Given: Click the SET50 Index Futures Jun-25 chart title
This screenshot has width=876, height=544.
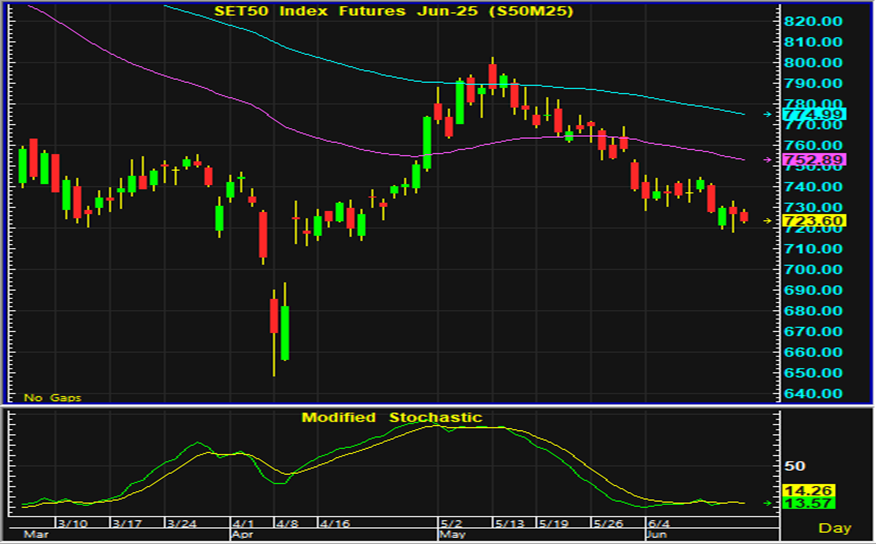Looking at the screenshot, I should click(x=393, y=11).
